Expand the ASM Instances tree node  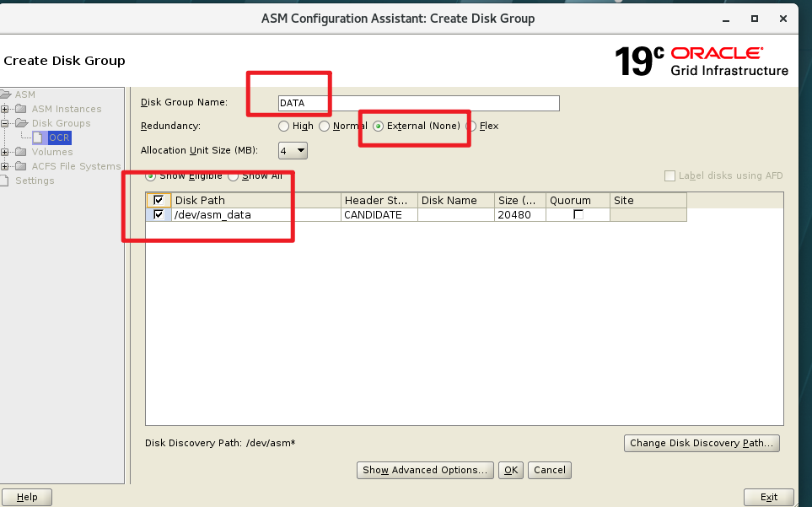[5, 109]
